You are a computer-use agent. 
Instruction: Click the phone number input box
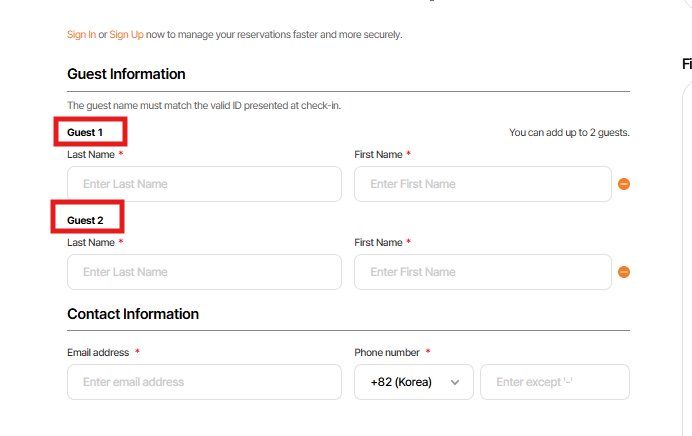click(555, 382)
